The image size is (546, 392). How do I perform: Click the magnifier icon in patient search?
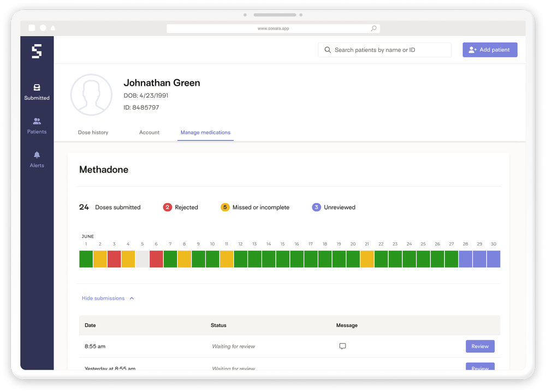[327, 50]
